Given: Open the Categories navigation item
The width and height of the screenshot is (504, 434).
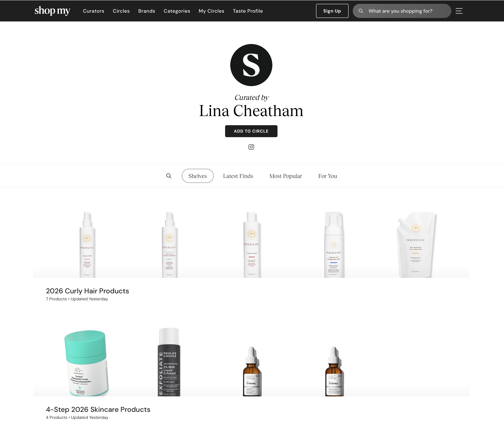Looking at the screenshot, I should point(177,11).
